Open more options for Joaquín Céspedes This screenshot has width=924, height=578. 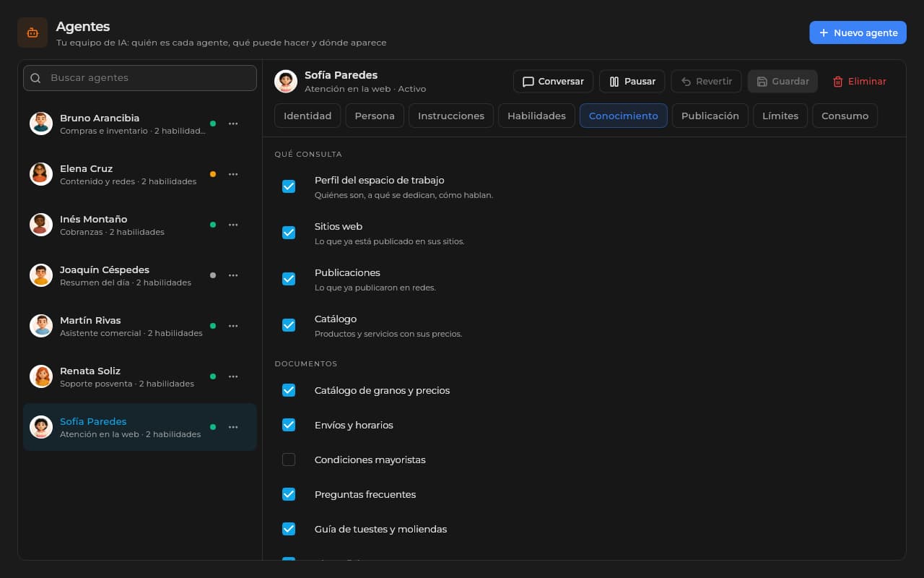pyautogui.click(x=233, y=275)
